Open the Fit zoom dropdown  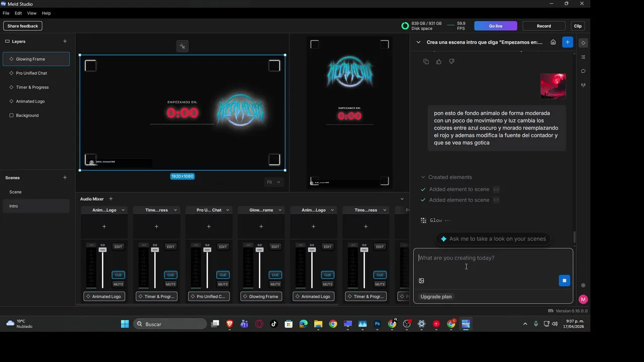pos(273,182)
